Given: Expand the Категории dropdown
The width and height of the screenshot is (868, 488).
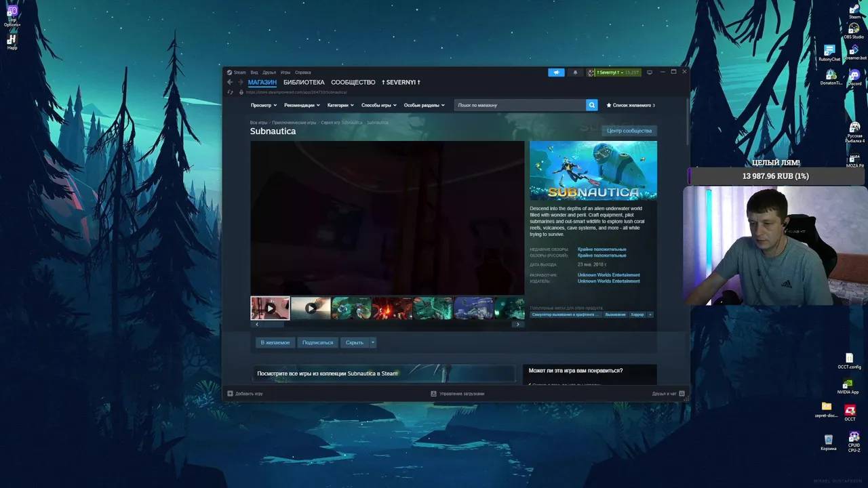Looking at the screenshot, I should [x=340, y=105].
